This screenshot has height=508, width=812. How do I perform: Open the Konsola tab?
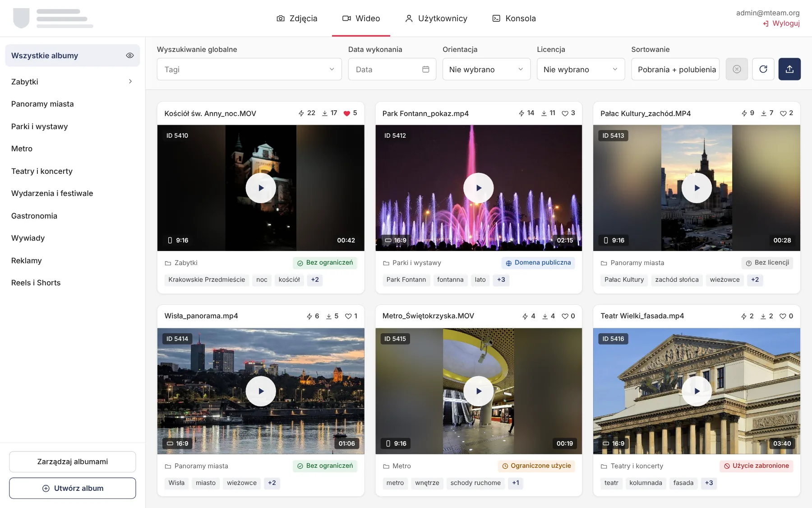(x=514, y=19)
